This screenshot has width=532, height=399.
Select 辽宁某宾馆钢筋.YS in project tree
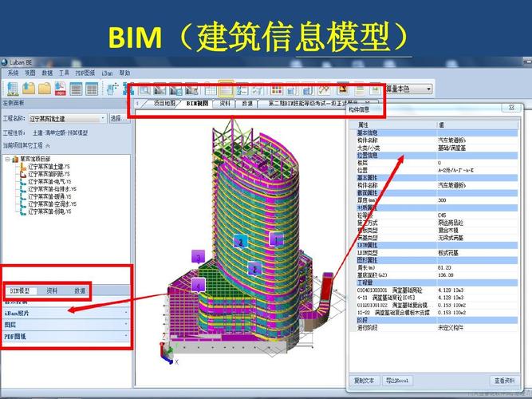[49, 174]
